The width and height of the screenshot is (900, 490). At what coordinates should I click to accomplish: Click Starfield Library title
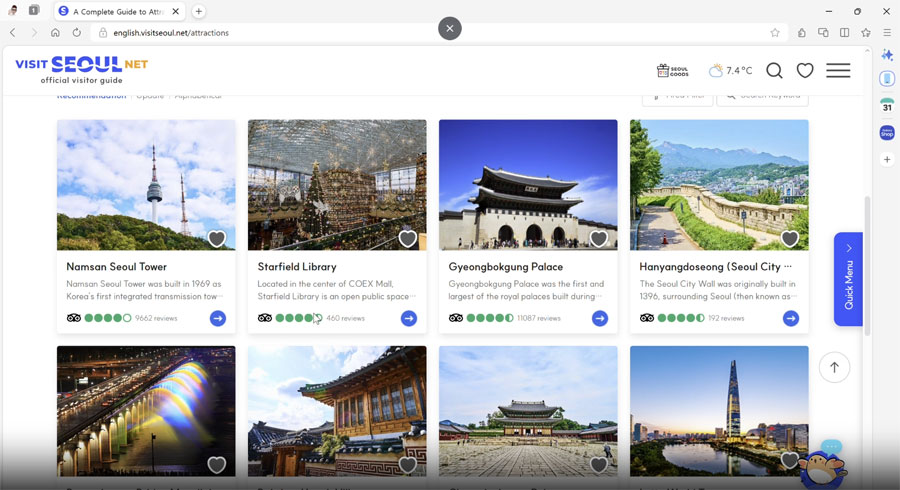click(297, 267)
